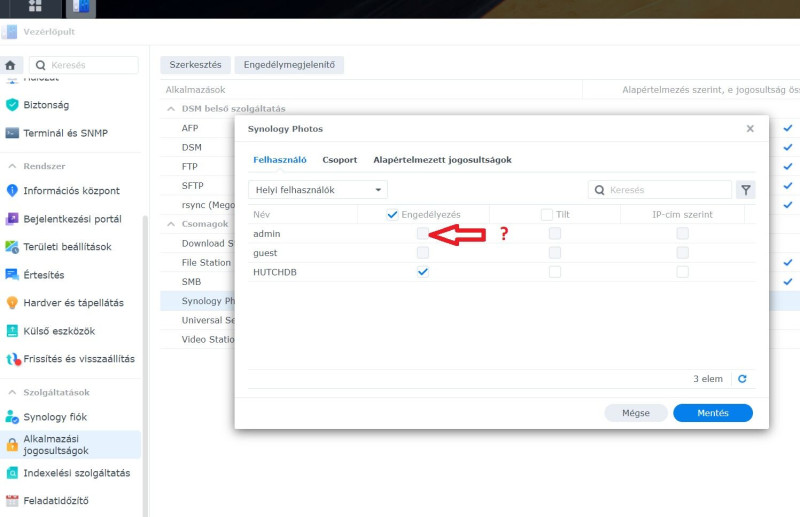Open Alapértelmezett jogosultságok tab

click(x=442, y=160)
